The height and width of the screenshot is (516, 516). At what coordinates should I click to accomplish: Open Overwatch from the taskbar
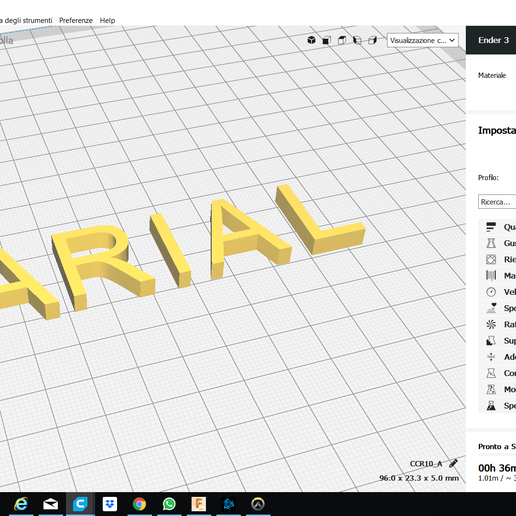(x=258, y=504)
